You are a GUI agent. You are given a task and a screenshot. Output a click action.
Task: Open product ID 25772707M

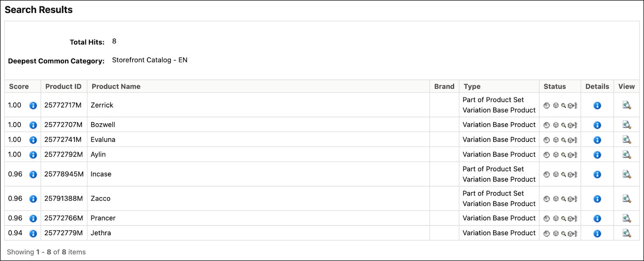[x=63, y=124]
